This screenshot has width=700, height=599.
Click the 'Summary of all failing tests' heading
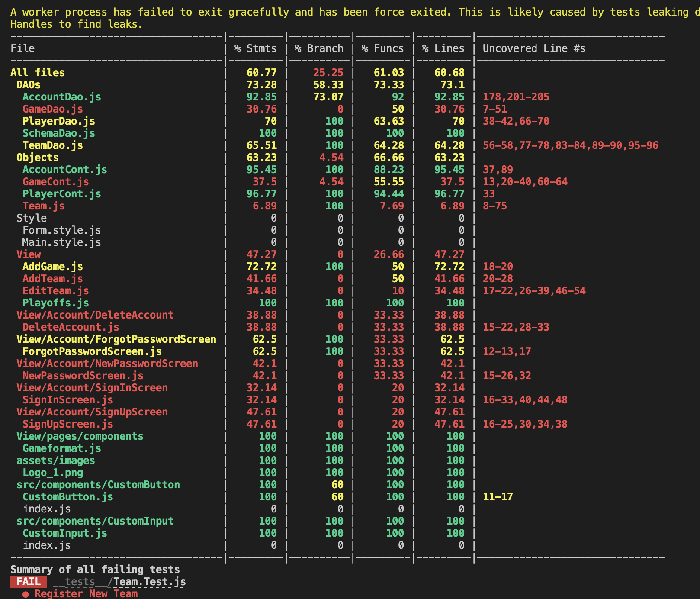click(x=95, y=570)
